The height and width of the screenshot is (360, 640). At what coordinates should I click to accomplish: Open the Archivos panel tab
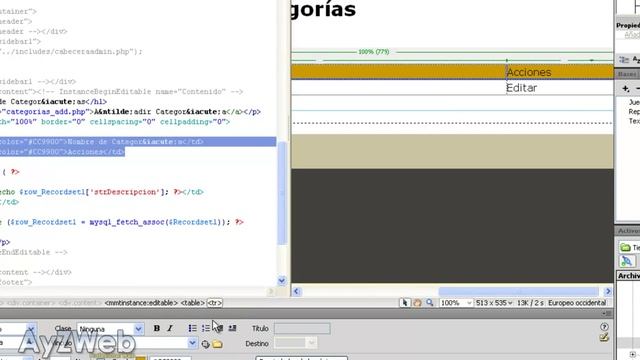tap(629, 276)
